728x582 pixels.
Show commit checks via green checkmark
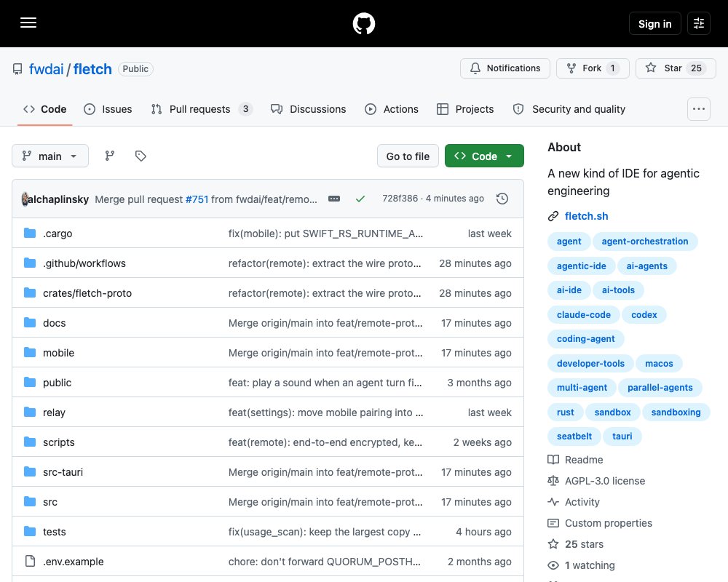click(x=360, y=199)
